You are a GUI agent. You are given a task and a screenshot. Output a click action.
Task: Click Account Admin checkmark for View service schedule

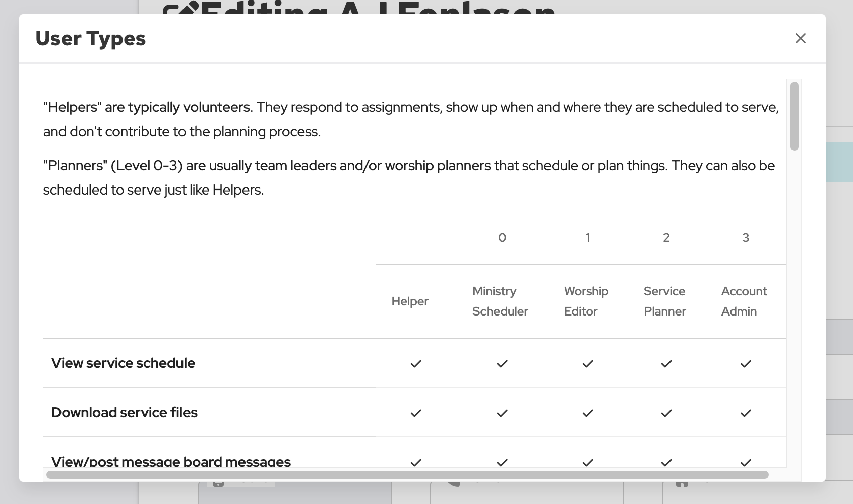click(745, 363)
